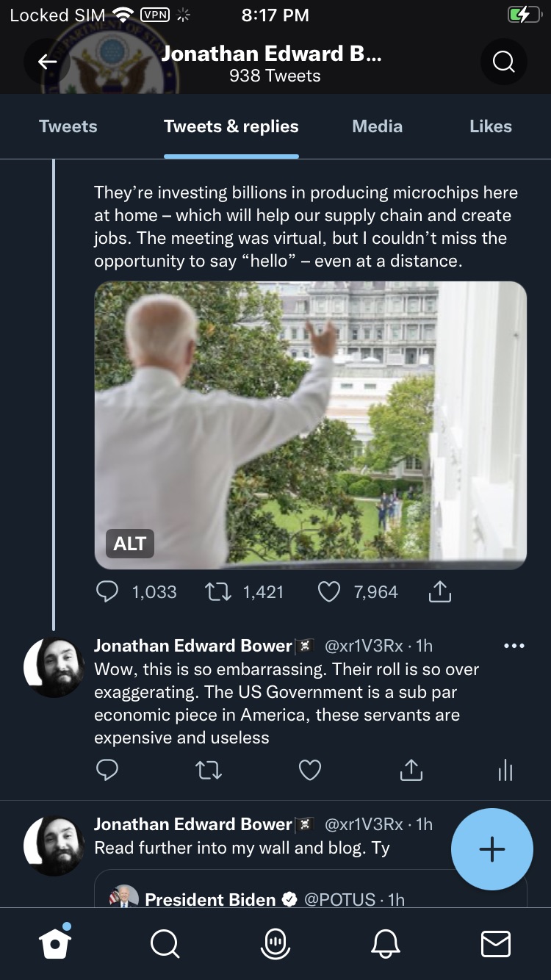Reply to the "so embarrassing" tweet
This screenshot has height=980, width=551.
click(107, 770)
